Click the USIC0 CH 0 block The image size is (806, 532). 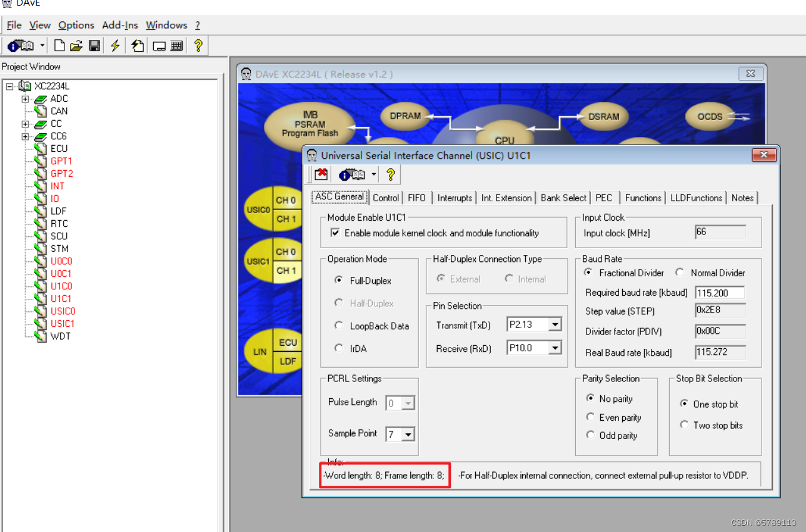tap(286, 200)
